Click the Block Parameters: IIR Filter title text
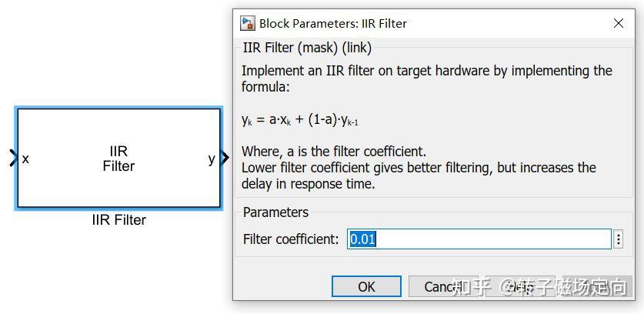644x314 pixels. [x=332, y=23]
